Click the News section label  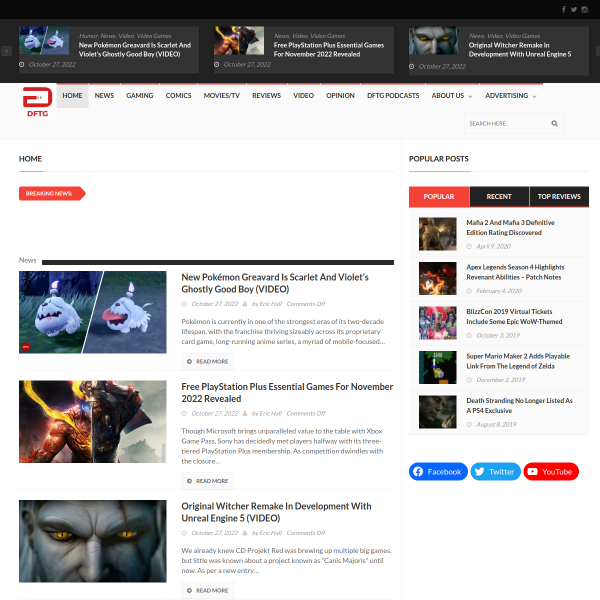click(28, 260)
